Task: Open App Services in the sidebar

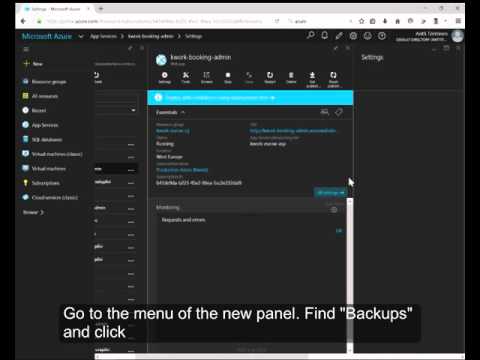Action: coord(40,125)
